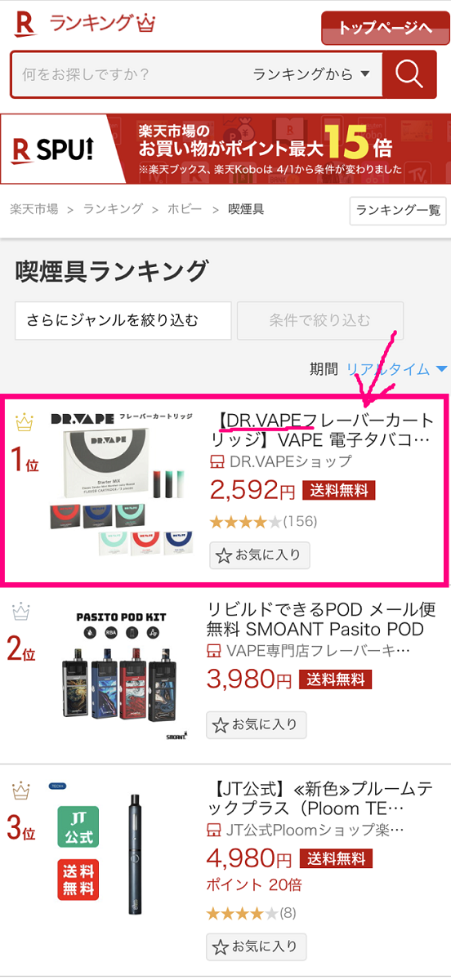Click the crown icon for rank 3
Image resolution: width=451 pixels, height=980 pixels.
point(21,791)
